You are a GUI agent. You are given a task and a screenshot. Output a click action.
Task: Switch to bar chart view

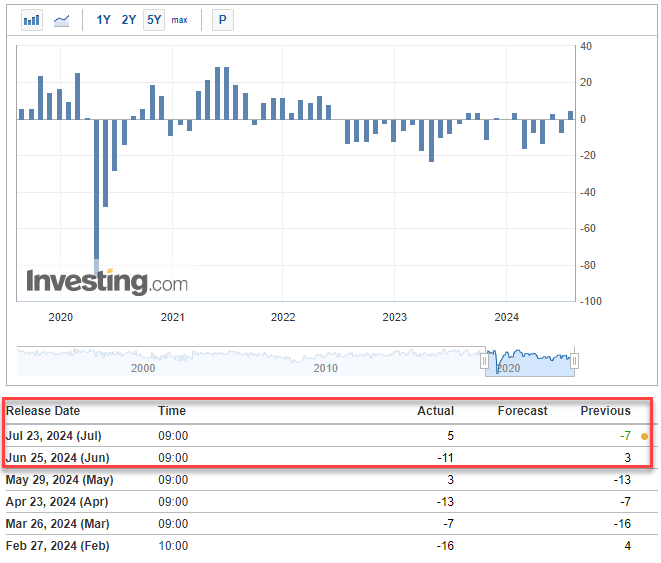pos(32,20)
